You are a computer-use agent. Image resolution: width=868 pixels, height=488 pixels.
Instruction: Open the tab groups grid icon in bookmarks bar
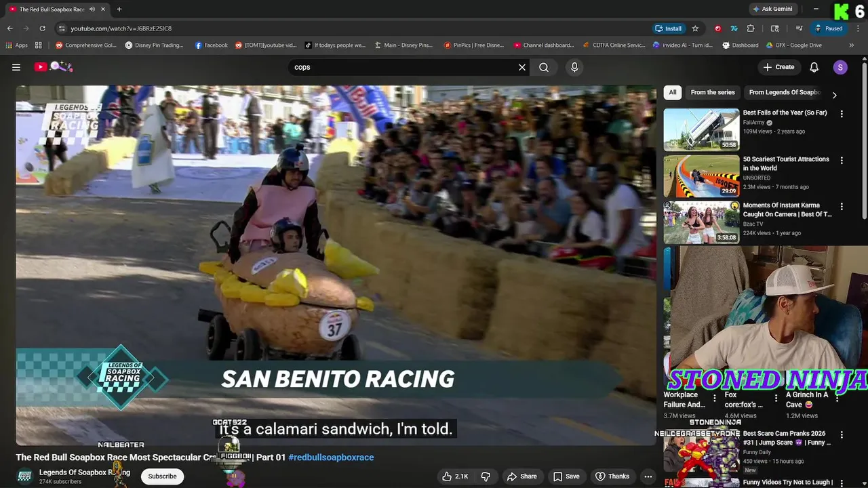coord(39,45)
